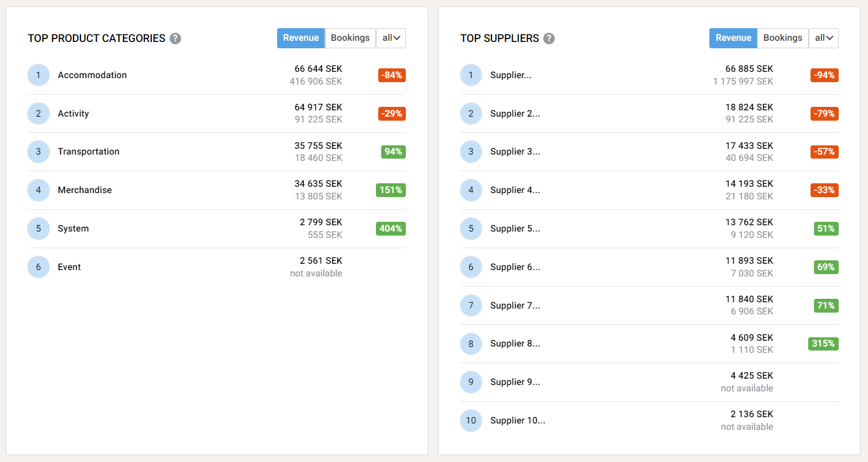
Task: Click the System category name
Action: (x=73, y=229)
